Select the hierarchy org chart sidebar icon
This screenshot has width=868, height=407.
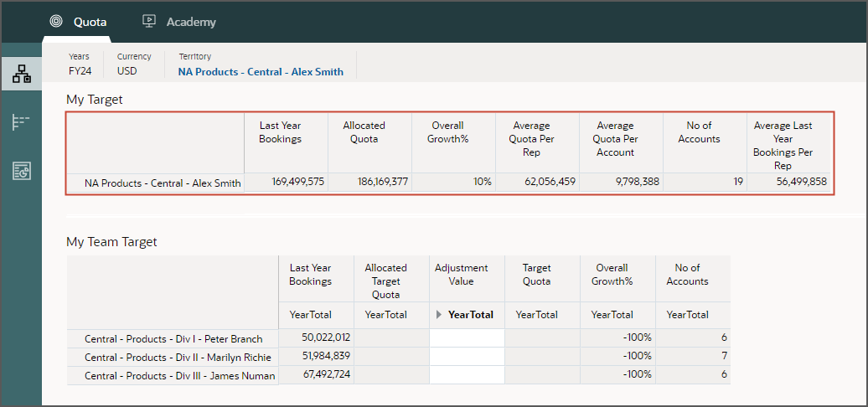(x=22, y=74)
